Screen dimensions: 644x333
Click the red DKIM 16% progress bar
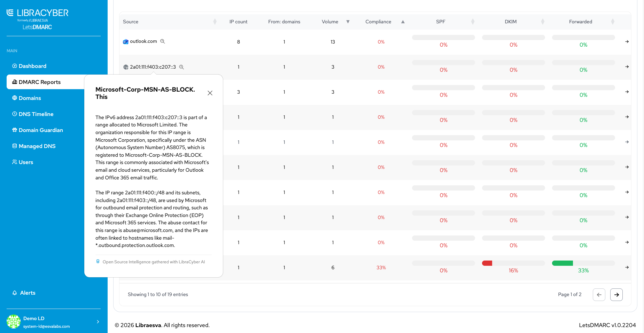coord(487,263)
